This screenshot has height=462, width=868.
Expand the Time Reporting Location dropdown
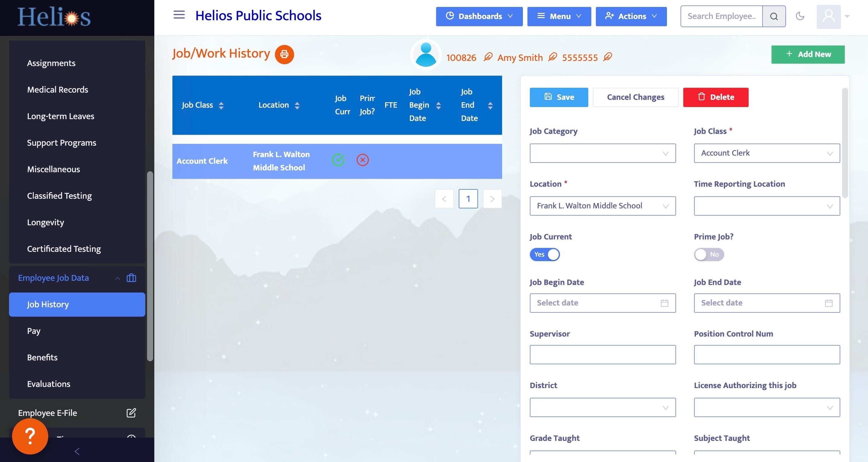766,206
